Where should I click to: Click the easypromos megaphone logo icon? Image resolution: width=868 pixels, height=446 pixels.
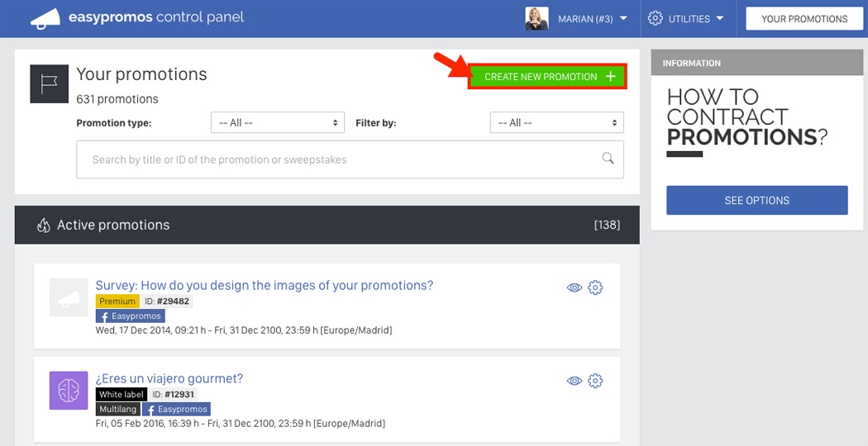pyautogui.click(x=45, y=18)
